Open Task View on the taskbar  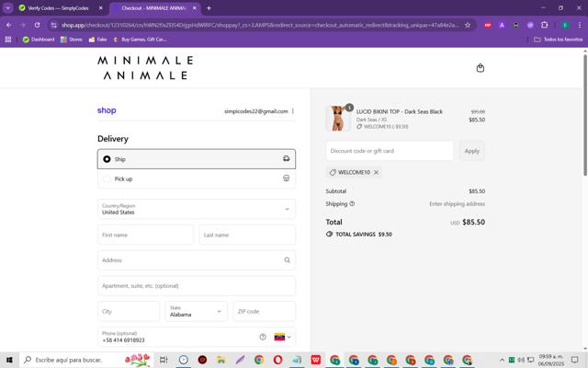(164, 360)
